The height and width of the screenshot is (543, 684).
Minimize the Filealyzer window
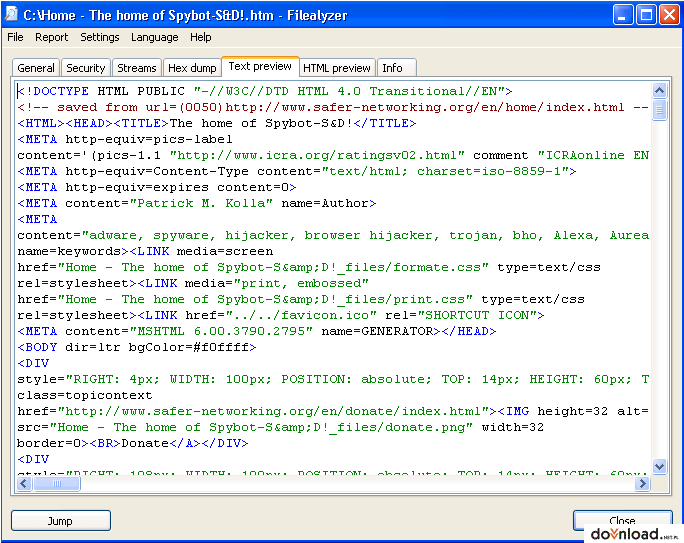[622, 15]
